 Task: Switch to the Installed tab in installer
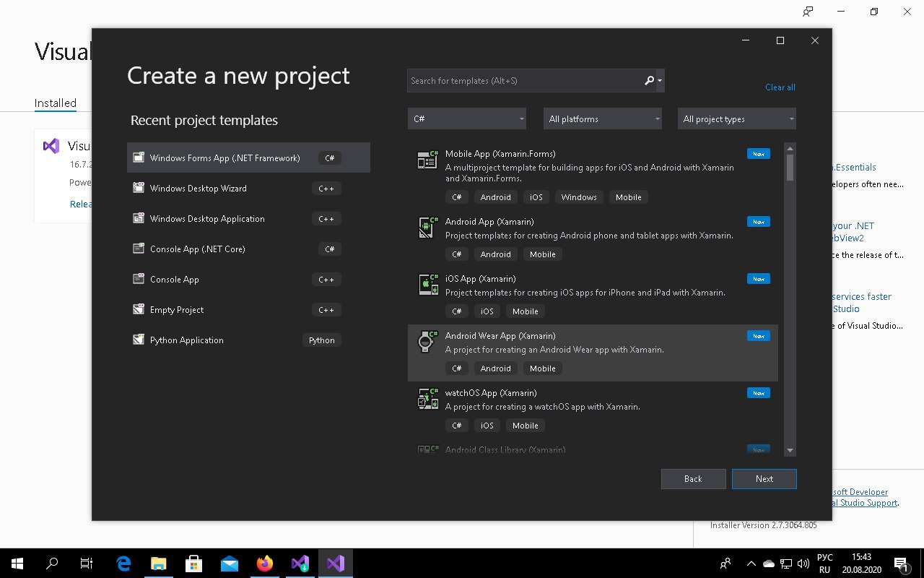tap(56, 103)
